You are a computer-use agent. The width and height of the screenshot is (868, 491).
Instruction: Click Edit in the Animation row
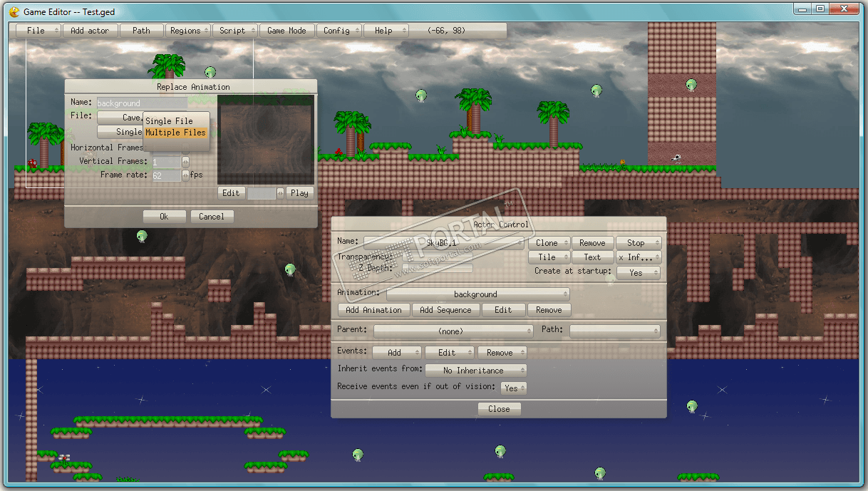click(503, 310)
